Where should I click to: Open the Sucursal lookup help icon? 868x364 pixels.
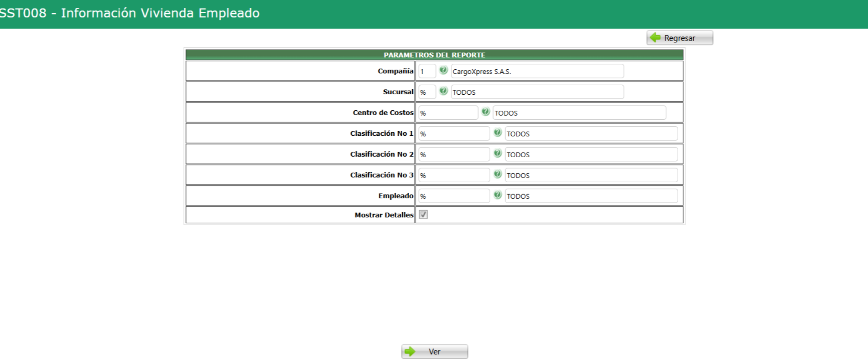coord(443,91)
